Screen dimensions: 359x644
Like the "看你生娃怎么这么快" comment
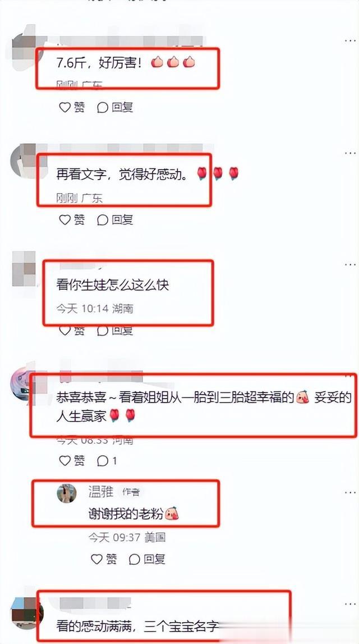point(72,331)
